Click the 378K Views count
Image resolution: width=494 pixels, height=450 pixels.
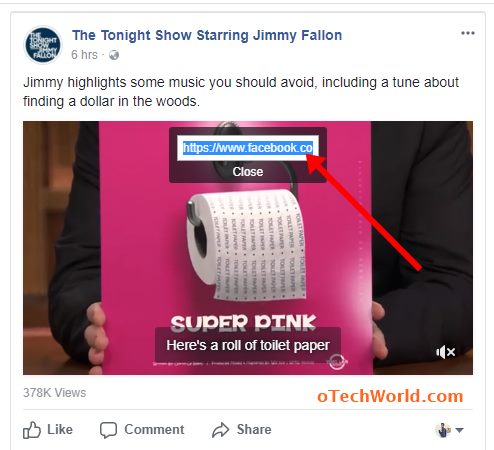[55, 393]
